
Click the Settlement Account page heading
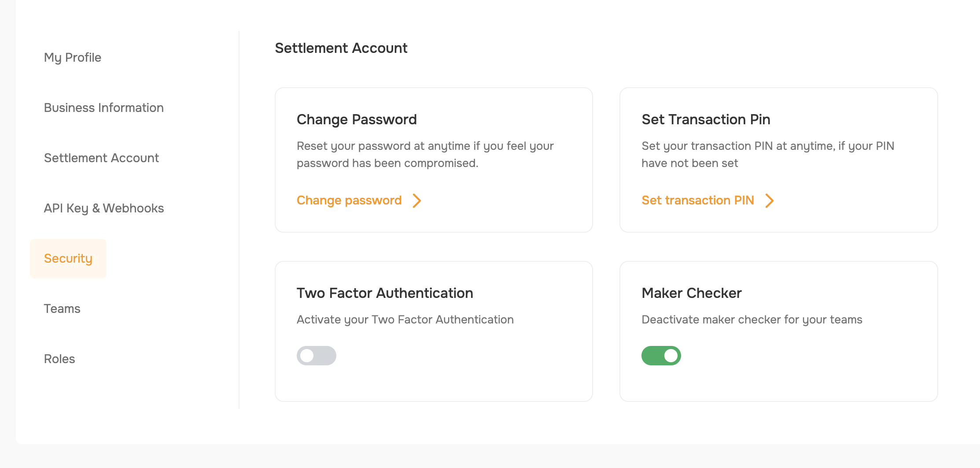(x=341, y=48)
